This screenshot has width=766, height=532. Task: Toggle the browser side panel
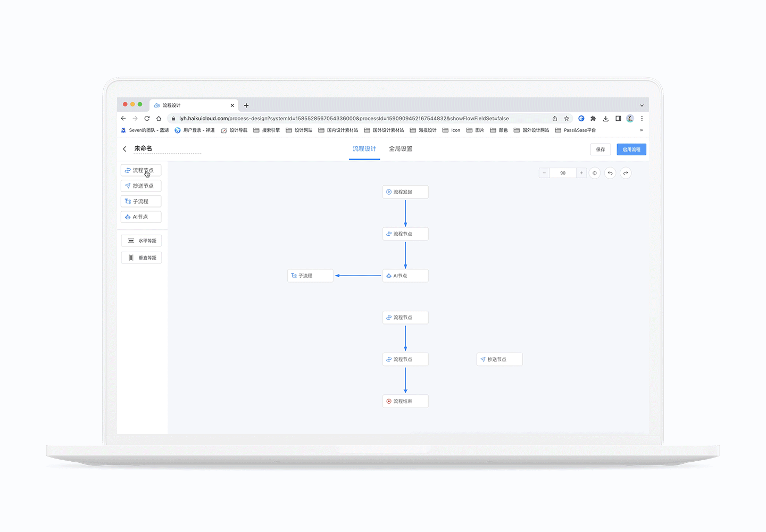(x=618, y=119)
